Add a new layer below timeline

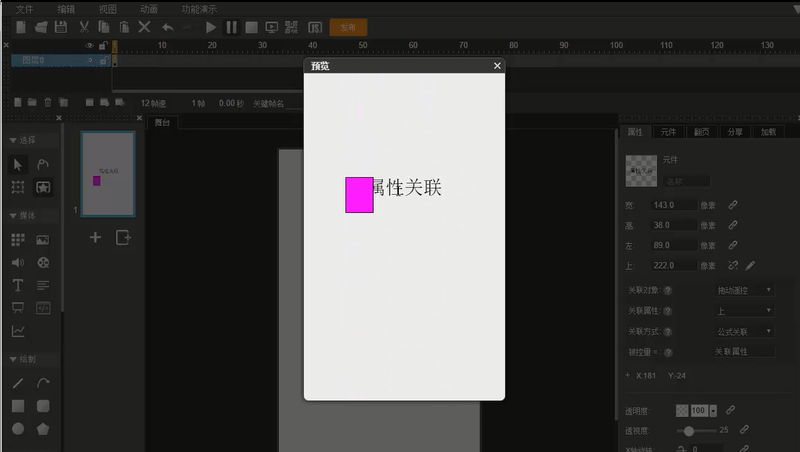(18, 103)
